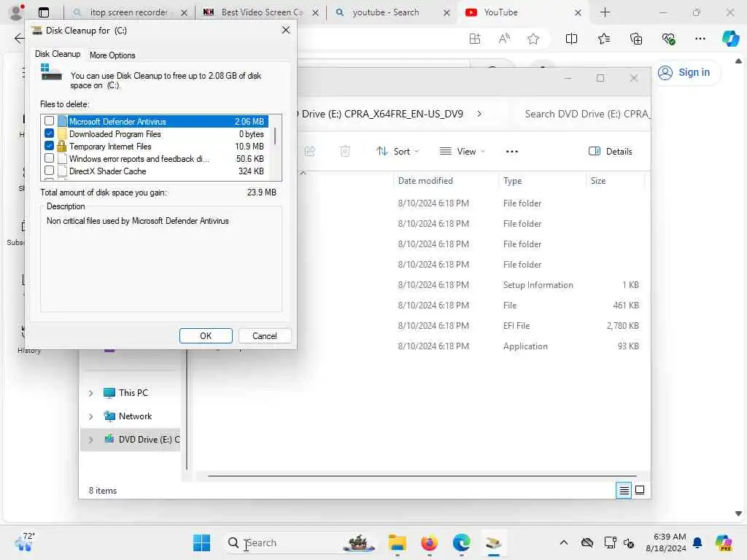
Task: Click the Share icon in File Explorer toolbar
Action: click(309, 152)
